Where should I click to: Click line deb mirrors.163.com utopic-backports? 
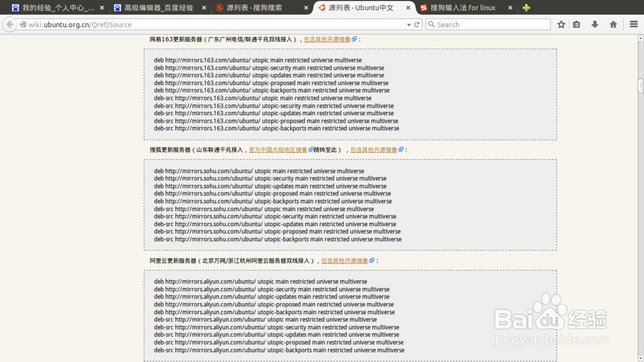click(272, 90)
